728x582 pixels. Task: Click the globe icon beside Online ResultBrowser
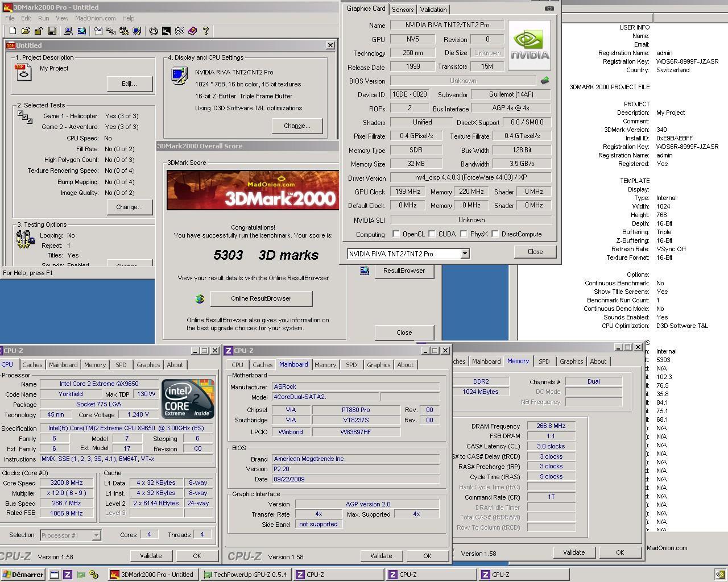pyautogui.click(x=200, y=298)
